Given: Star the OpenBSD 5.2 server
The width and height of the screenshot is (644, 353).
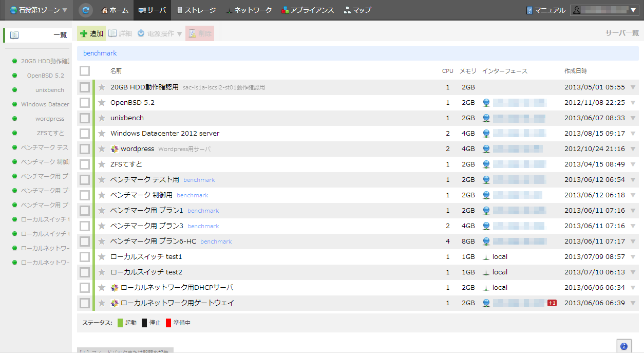Looking at the screenshot, I should pyautogui.click(x=102, y=103).
